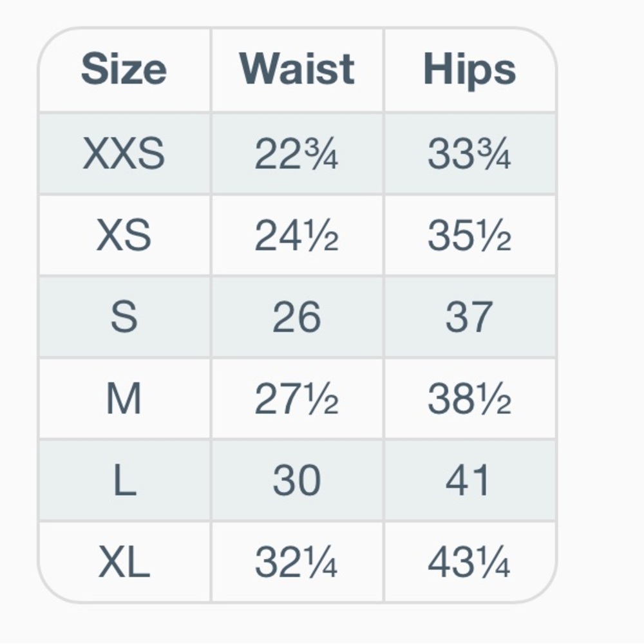Click the waist value 30

click(x=297, y=480)
